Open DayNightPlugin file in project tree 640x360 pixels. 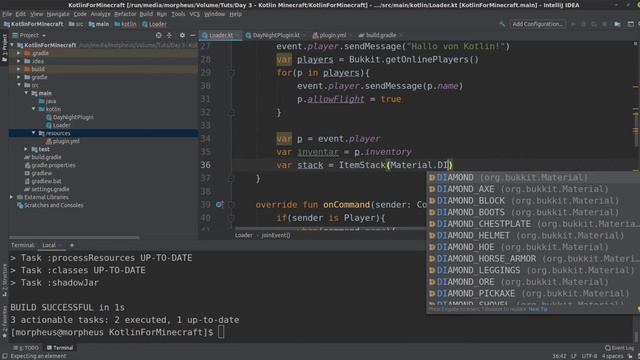coord(70,117)
